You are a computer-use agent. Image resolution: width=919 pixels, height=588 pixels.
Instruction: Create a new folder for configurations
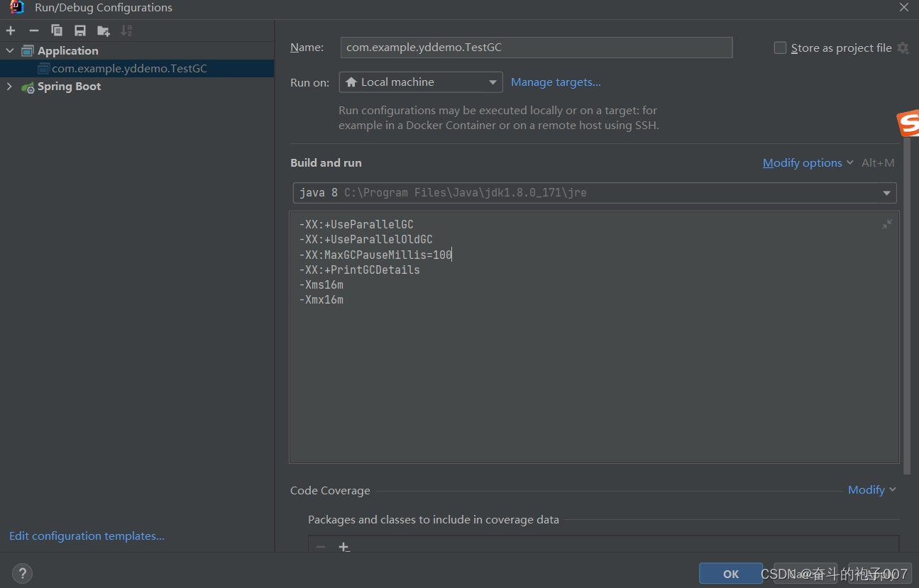pos(104,30)
